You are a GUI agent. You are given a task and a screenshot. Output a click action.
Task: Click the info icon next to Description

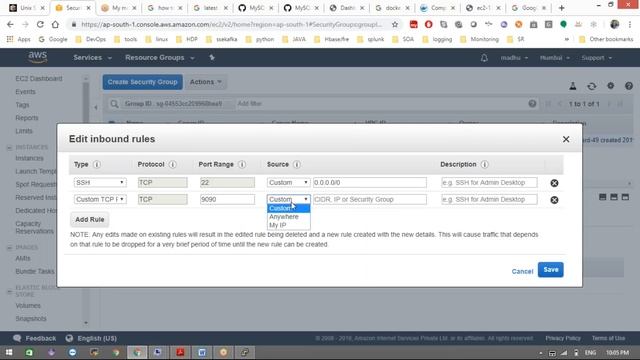pos(484,164)
